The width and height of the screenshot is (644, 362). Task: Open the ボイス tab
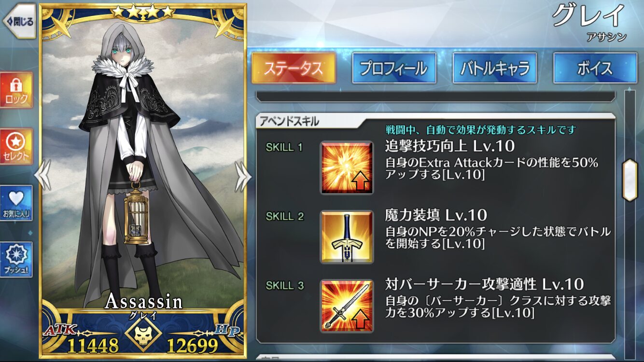595,68
